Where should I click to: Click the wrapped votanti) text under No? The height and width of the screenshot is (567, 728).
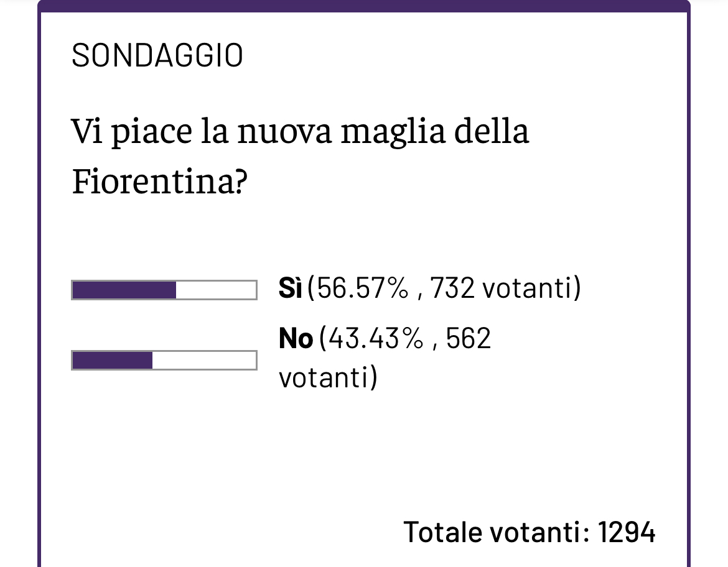[x=328, y=377]
